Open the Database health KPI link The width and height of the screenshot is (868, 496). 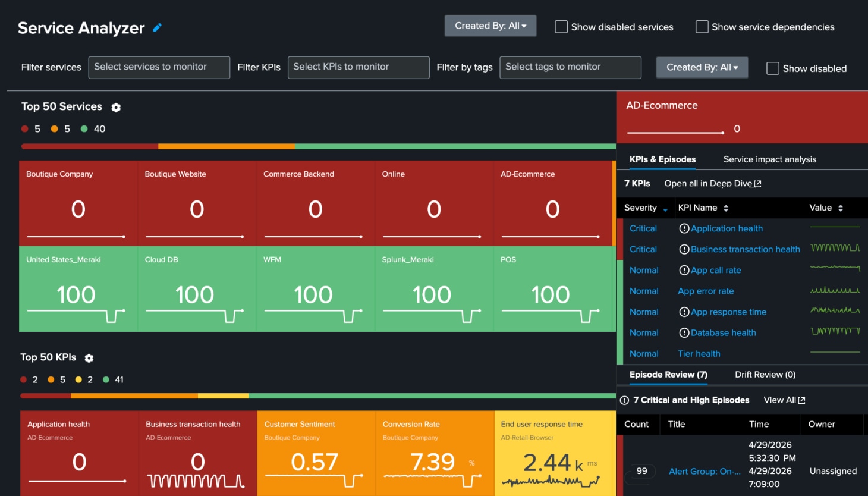724,332
